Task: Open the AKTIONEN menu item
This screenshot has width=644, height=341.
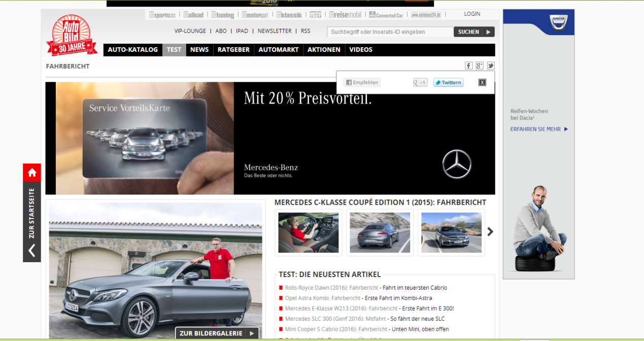Action: pyautogui.click(x=324, y=50)
